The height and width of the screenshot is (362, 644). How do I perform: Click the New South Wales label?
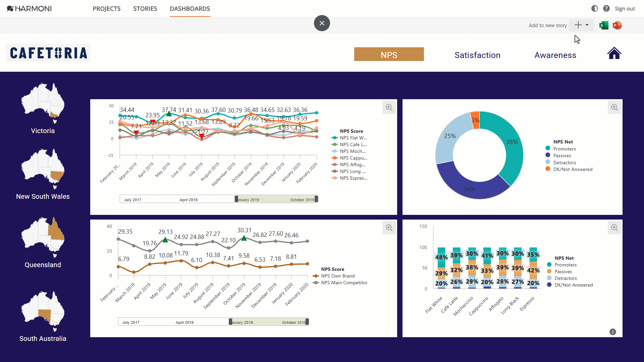click(43, 196)
